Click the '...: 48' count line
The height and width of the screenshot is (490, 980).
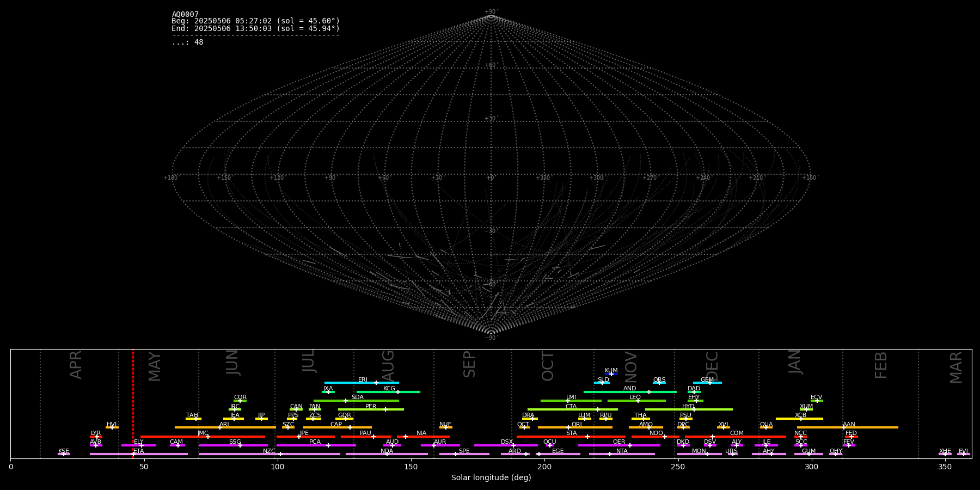[187, 42]
